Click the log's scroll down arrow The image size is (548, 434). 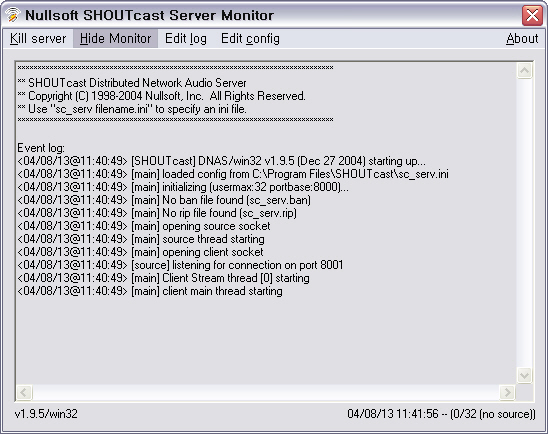[524, 376]
